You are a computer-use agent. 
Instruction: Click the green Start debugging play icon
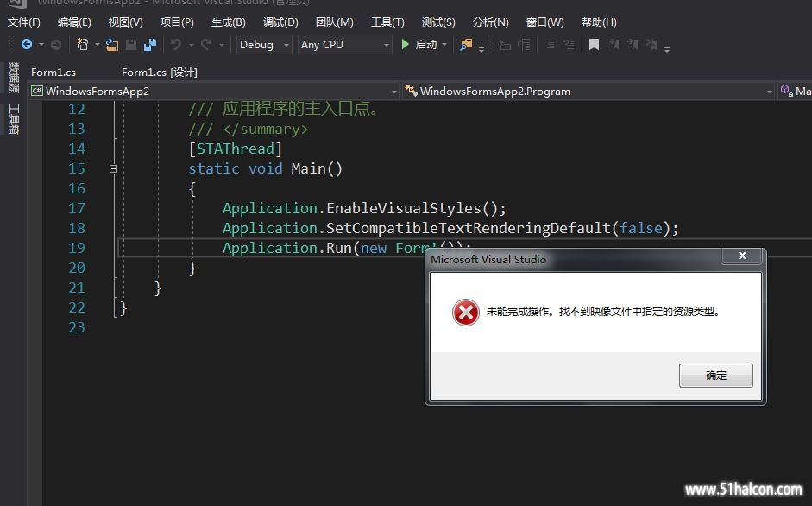tap(406, 45)
